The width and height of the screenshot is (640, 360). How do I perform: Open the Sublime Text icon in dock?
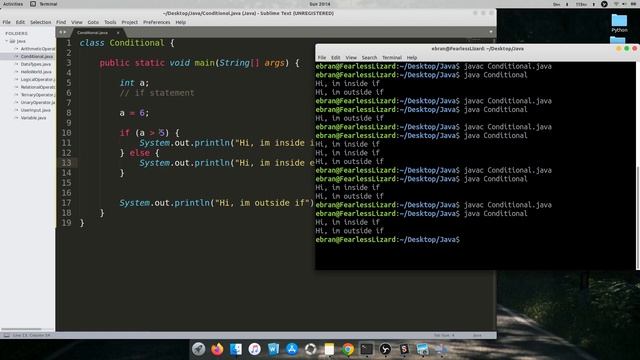pos(404,349)
